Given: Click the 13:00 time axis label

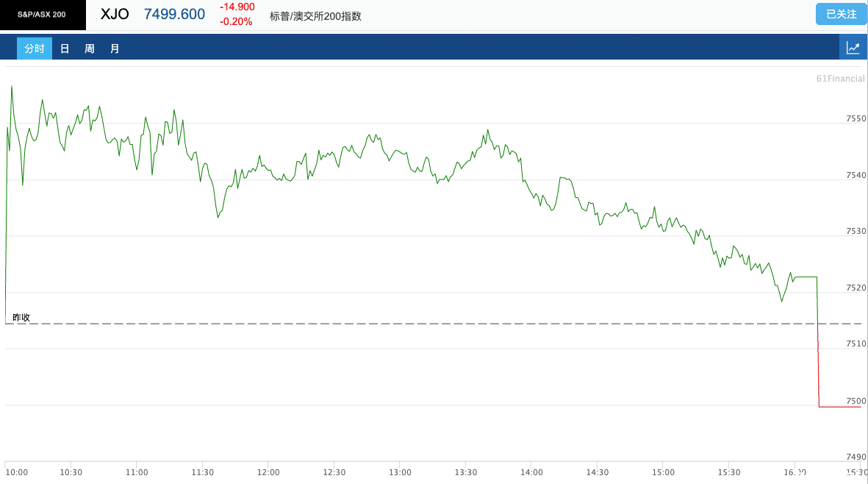Looking at the screenshot, I should 401,472.
